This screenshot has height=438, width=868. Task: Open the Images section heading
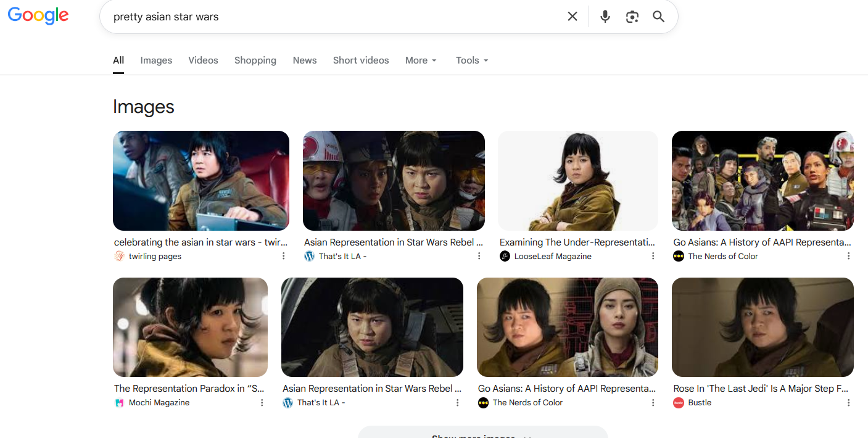click(x=144, y=107)
